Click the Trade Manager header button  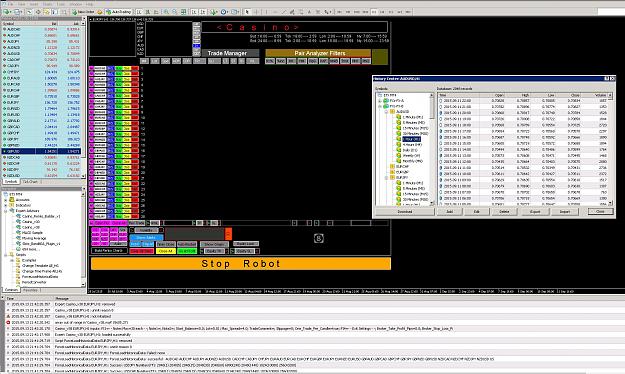[x=227, y=53]
